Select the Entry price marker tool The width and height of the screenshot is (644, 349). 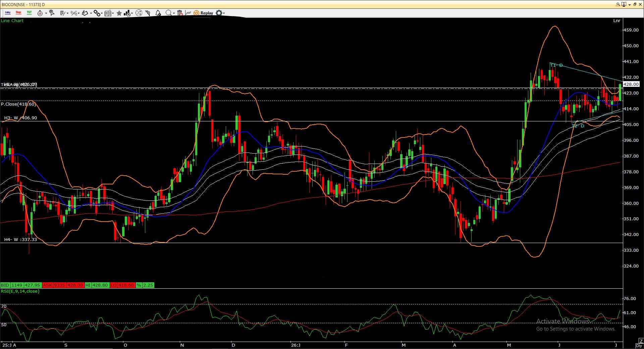(x=8, y=13)
